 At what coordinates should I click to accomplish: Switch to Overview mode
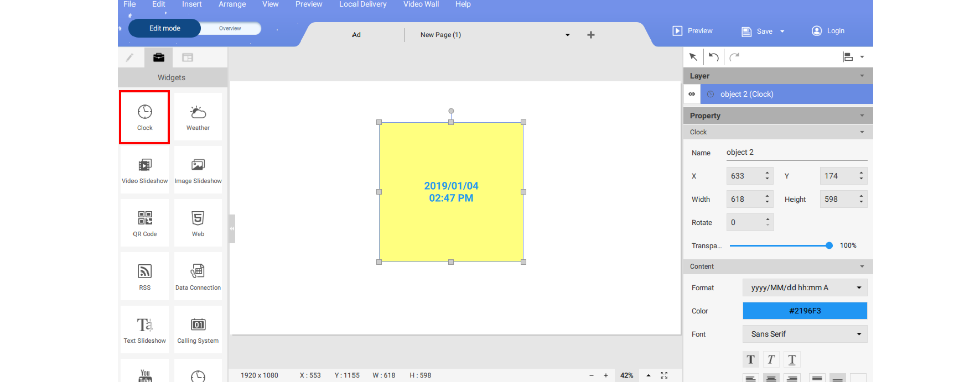[230, 28]
